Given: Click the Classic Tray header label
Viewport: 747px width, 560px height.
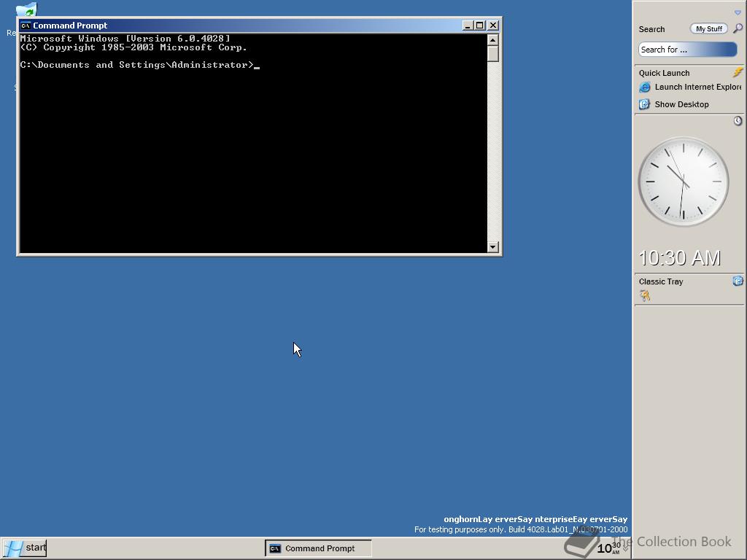Looking at the screenshot, I should [x=661, y=281].
